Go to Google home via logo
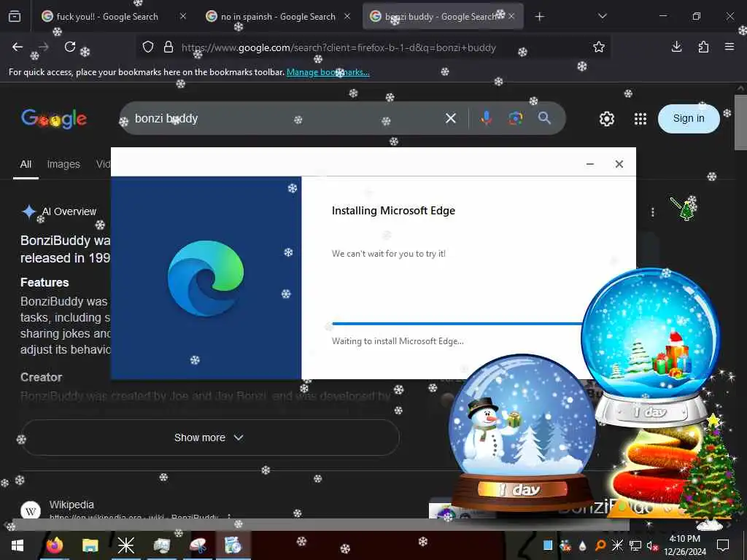Screen dimensions: 747x560 pyautogui.click(x=54, y=119)
